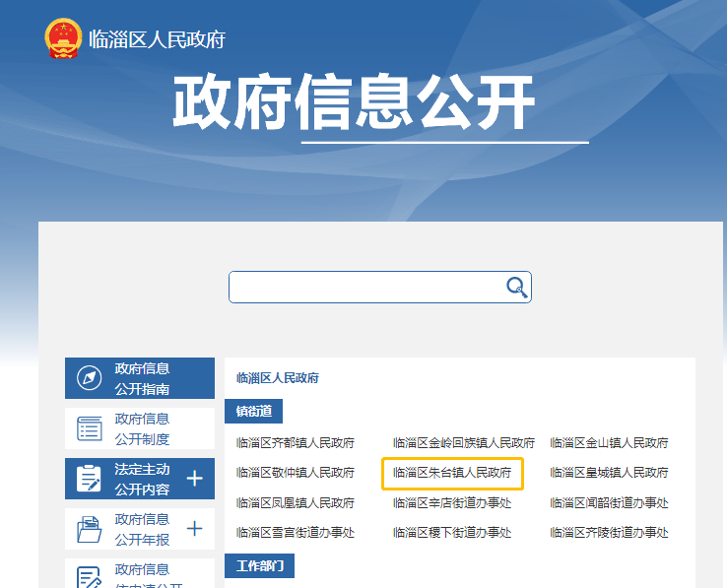
Task: Click the list icon for 政府信息公开制度
Action: (x=90, y=428)
